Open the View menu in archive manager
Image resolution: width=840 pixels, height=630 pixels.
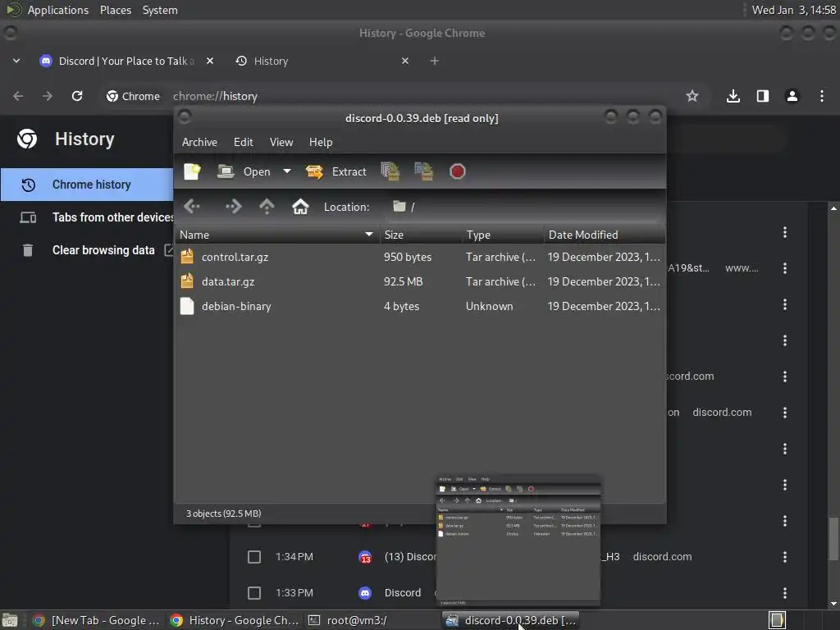pyautogui.click(x=281, y=142)
